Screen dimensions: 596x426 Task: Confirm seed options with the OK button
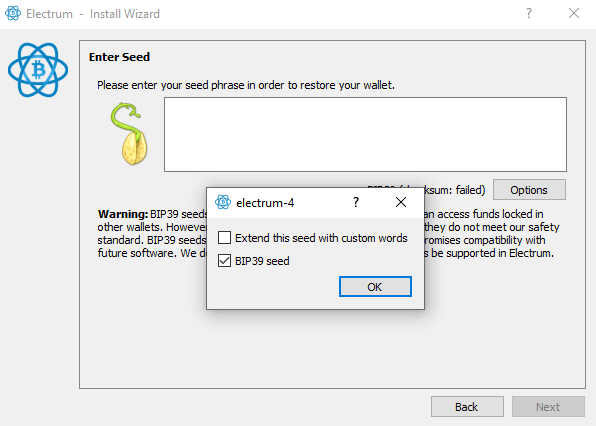coord(375,287)
